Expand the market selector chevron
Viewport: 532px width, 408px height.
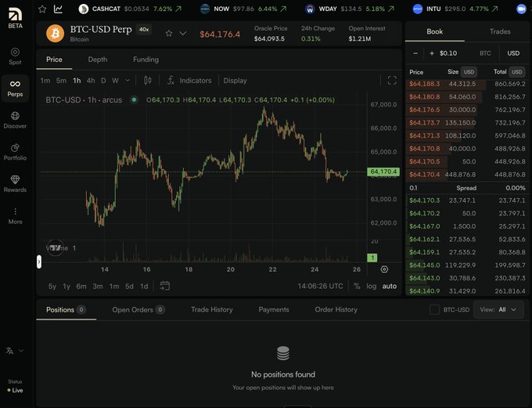[x=182, y=34]
